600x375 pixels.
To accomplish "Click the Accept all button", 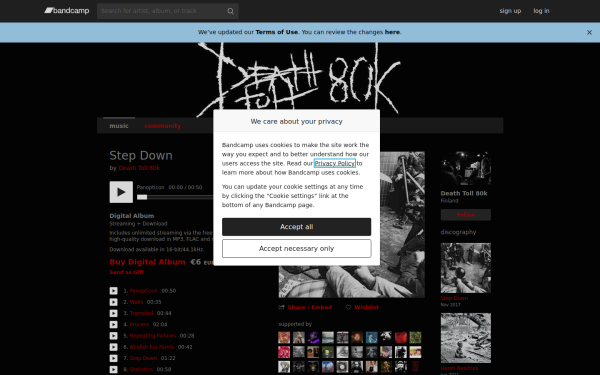I will (297, 227).
